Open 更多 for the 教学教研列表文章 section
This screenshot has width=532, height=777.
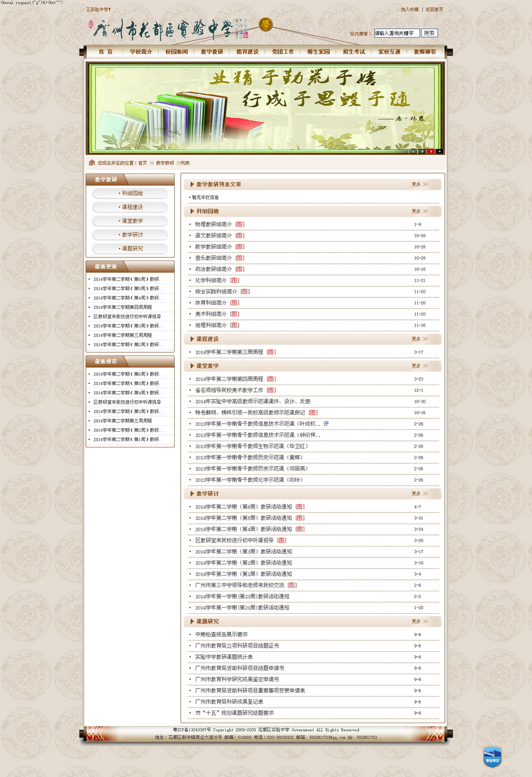click(x=420, y=184)
